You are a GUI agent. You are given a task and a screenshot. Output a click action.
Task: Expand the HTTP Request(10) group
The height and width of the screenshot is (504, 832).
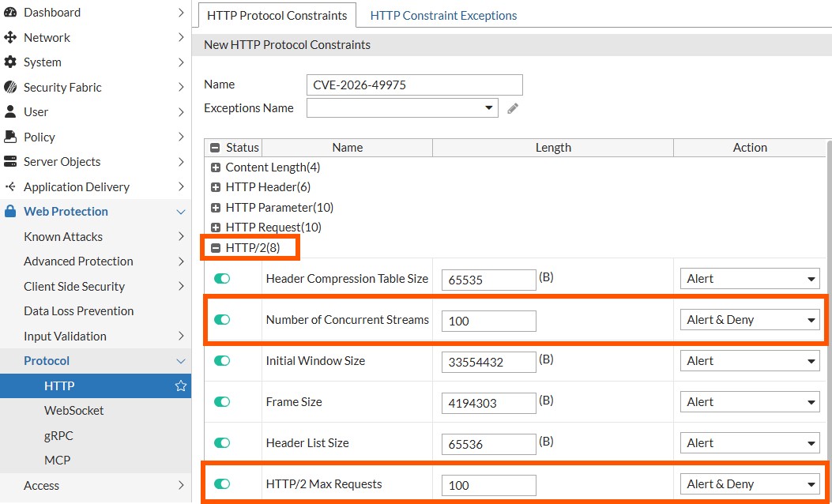click(216, 228)
